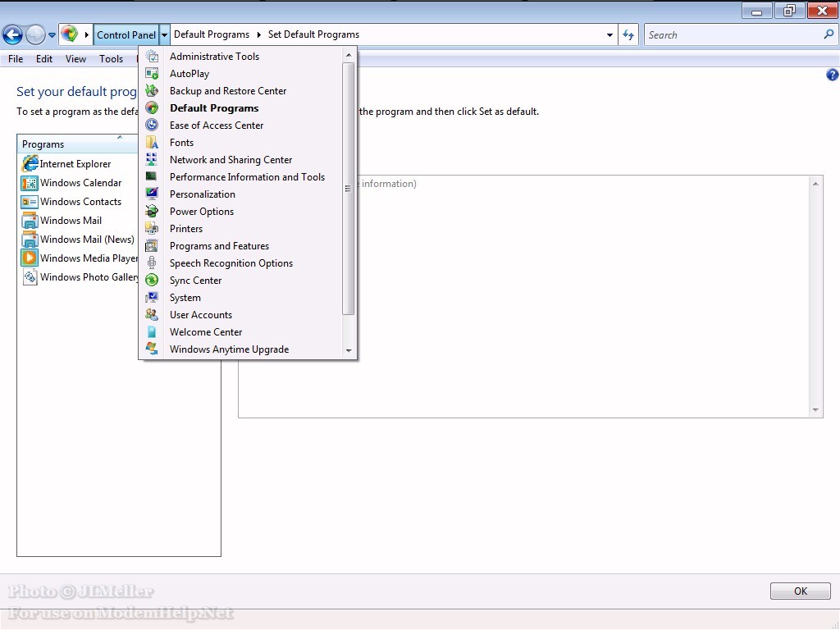Click the Programs column header sort arrow
This screenshot has width=840, height=630.
[x=120, y=137]
